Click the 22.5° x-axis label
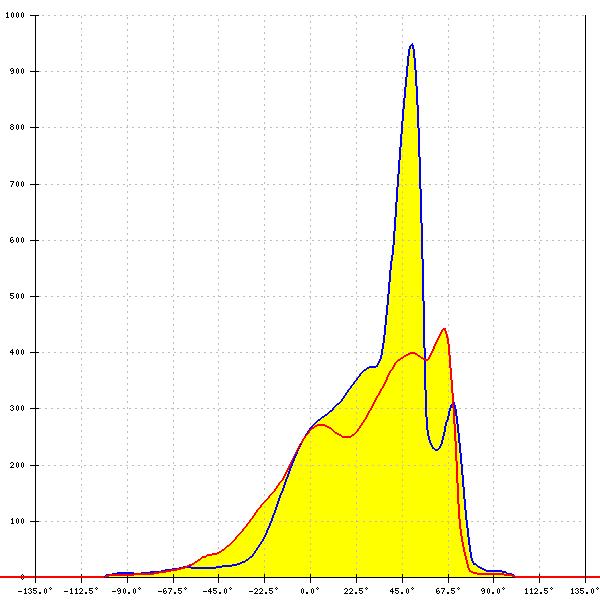 (x=356, y=591)
